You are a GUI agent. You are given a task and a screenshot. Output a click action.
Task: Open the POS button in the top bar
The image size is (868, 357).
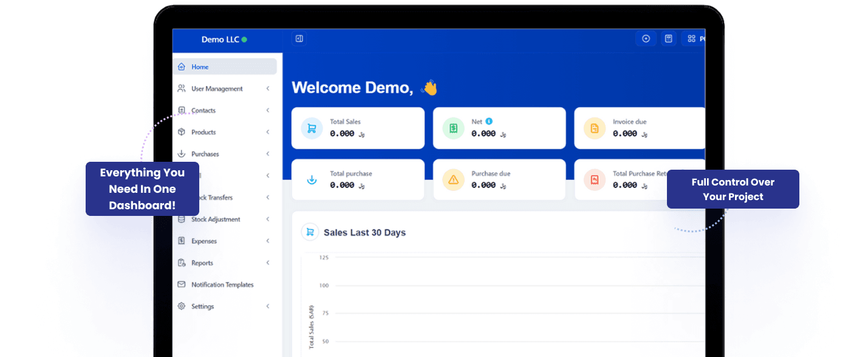(694, 39)
